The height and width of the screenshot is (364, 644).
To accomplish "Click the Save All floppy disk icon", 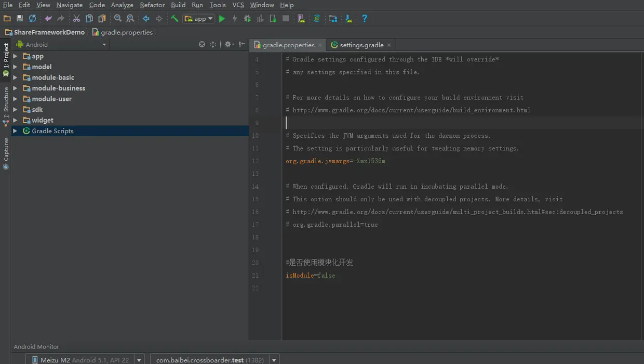I will [20, 19].
